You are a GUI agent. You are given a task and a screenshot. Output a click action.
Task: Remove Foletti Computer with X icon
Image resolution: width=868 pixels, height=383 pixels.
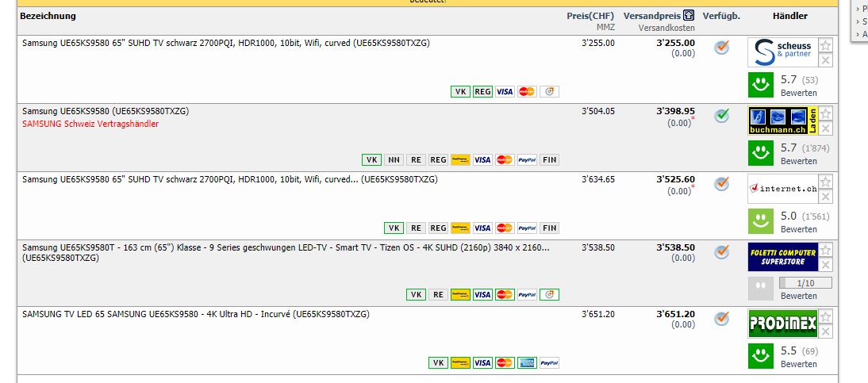pos(825,265)
